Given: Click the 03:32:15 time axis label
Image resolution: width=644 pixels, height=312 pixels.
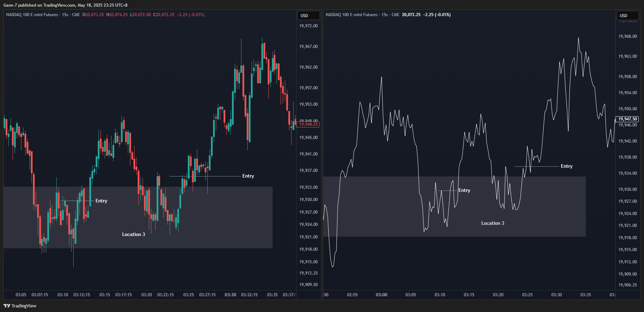Looking at the screenshot, I should (x=249, y=295).
